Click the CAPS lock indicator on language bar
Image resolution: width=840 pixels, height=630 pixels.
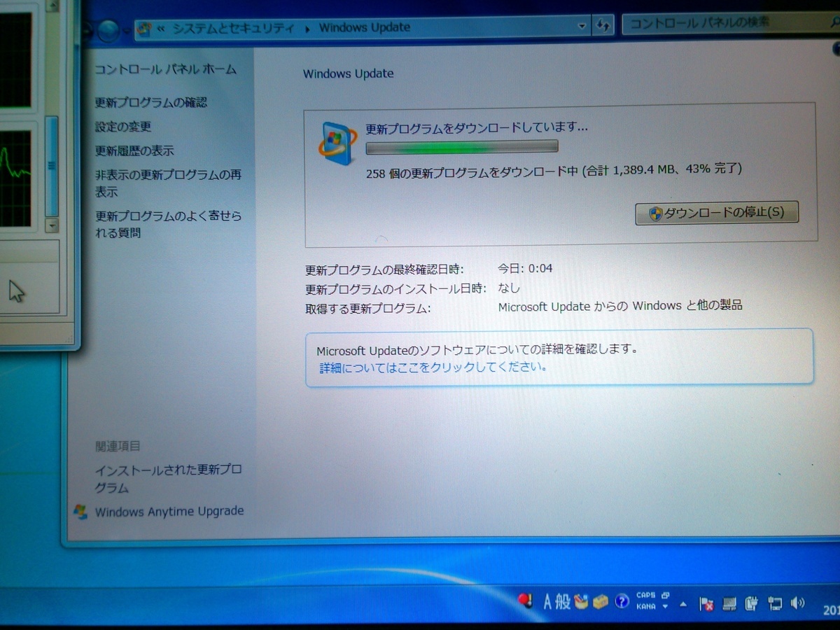645,596
